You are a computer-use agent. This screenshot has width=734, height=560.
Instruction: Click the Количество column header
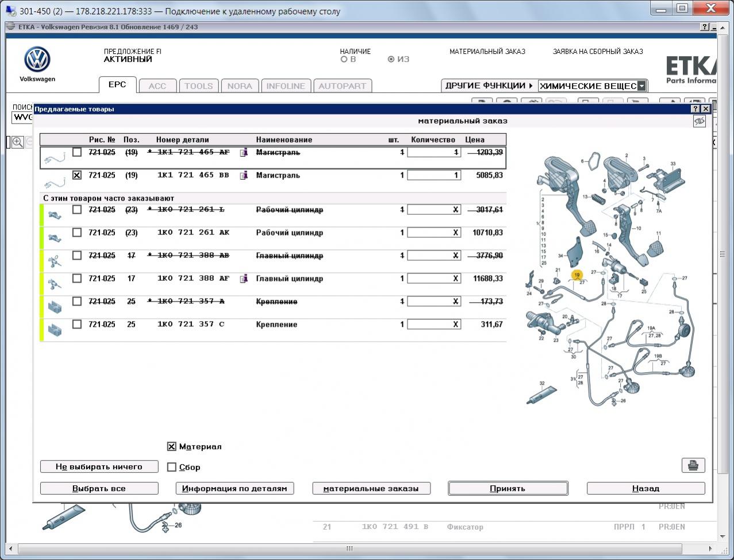(x=433, y=140)
